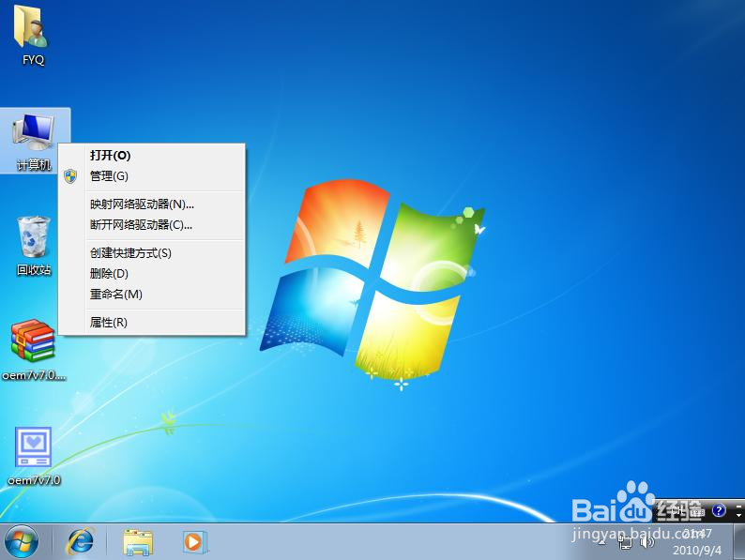Launch Windows Media Player from taskbar
The width and height of the screenshot is (745, 560).
click(x=195, y=542)
